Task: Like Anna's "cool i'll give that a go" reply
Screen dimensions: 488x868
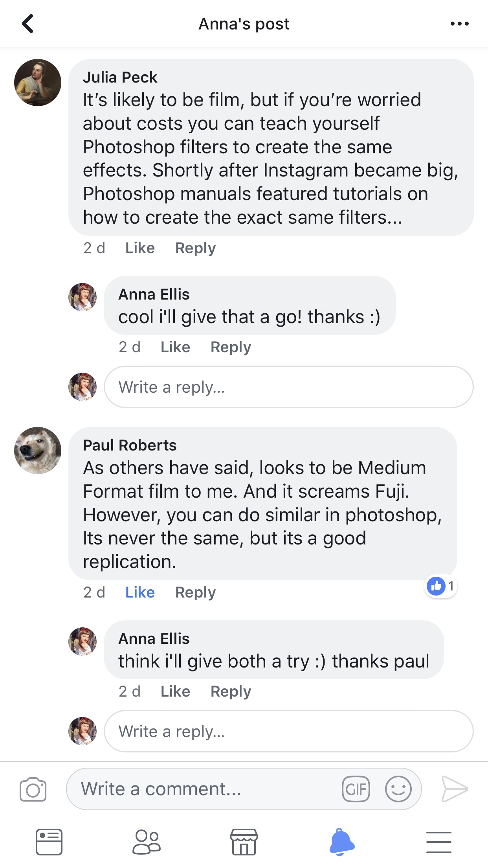Action: point(175,347)
